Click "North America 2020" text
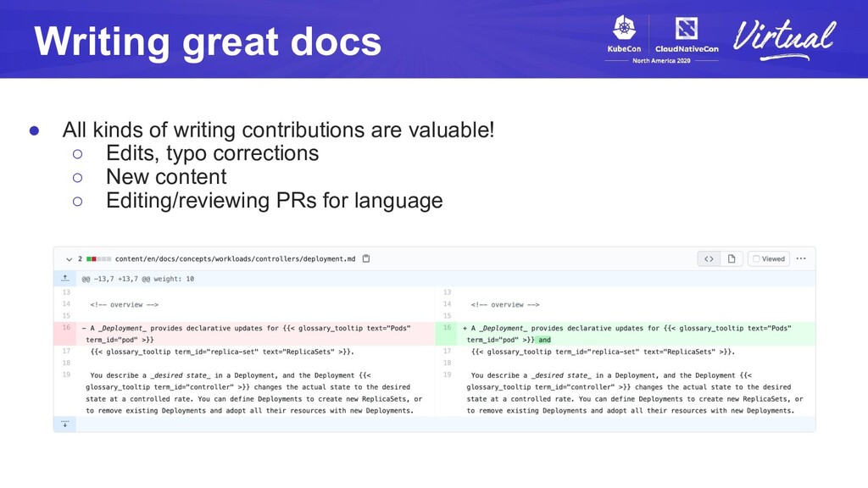868x488 pixels. pos(661,61)
